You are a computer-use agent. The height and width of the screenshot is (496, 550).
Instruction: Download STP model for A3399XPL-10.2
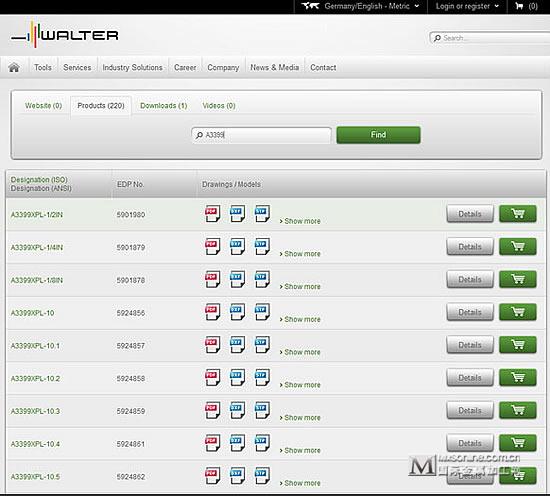pyautogui.click(x=262, y=377)
